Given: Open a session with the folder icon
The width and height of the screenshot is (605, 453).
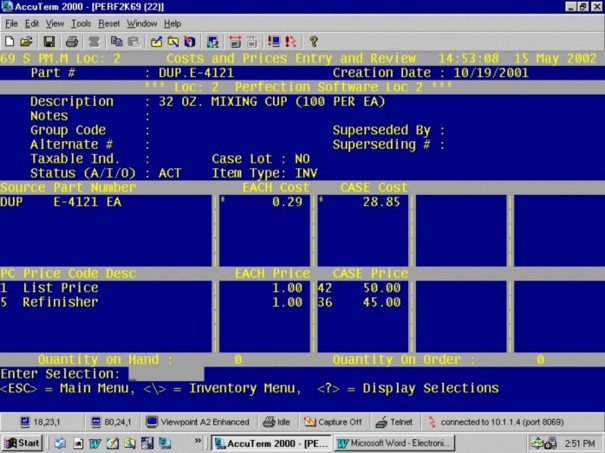Looking at the screenshot, I should 26,42.
